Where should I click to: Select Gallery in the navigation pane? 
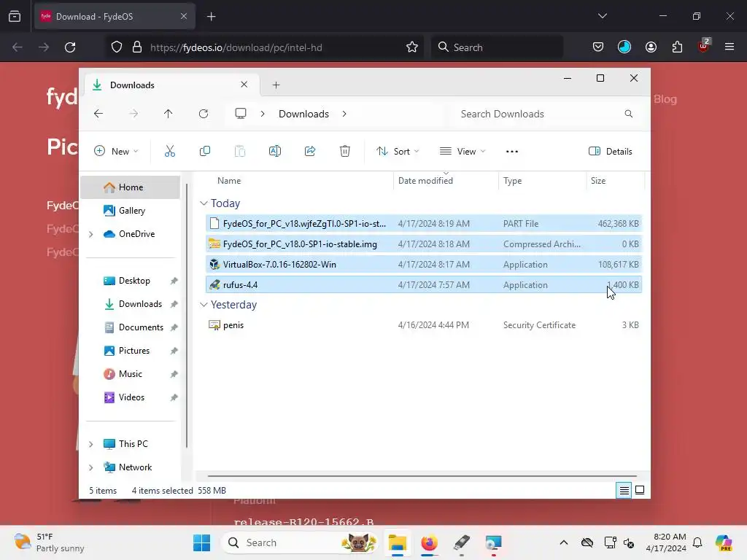point(130,211)
